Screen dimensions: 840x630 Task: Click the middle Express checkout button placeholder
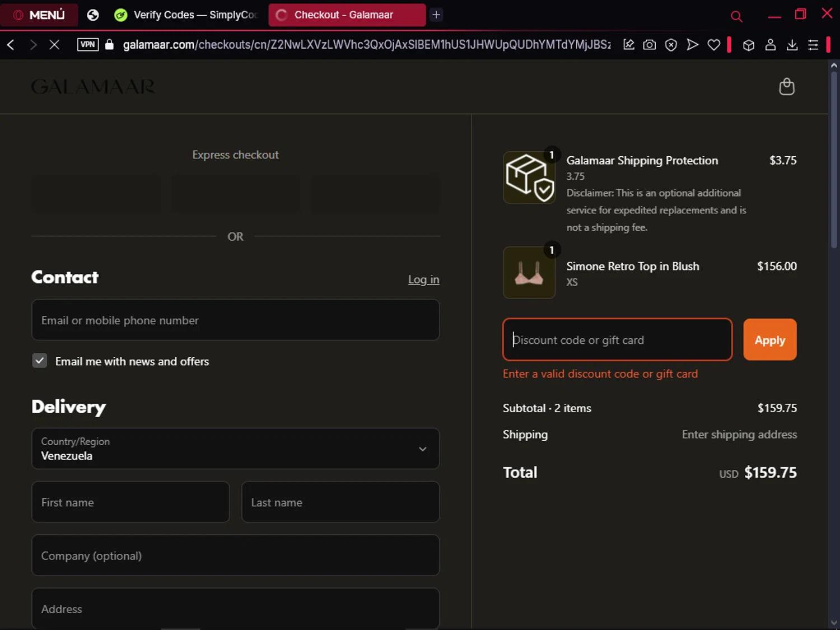click(236, 194)
